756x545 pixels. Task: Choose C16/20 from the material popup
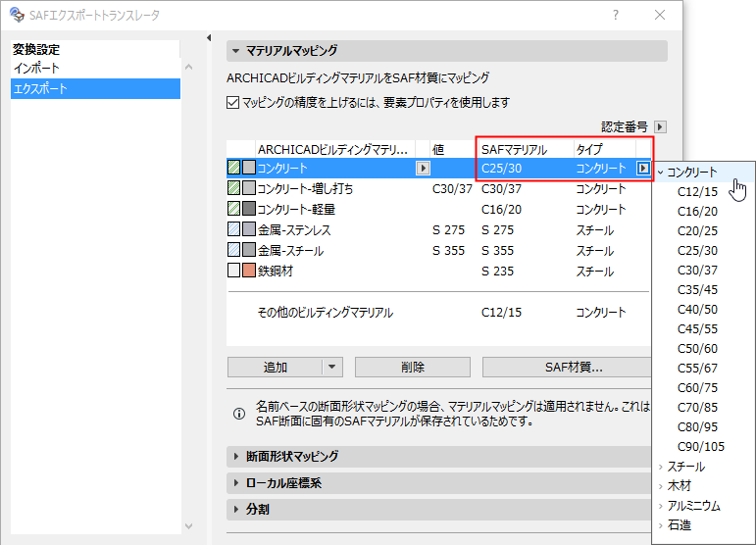point(697,211)
